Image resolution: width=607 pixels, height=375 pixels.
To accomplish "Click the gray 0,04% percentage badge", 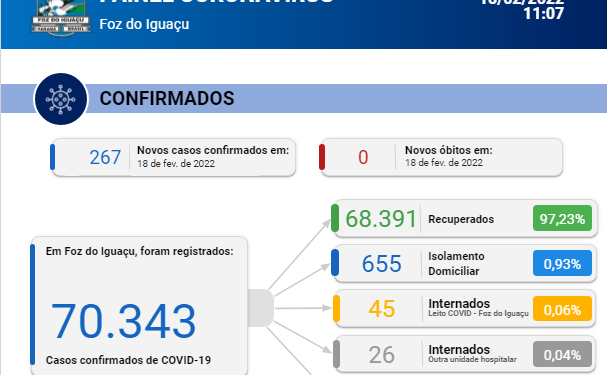I will coord(562,354).
